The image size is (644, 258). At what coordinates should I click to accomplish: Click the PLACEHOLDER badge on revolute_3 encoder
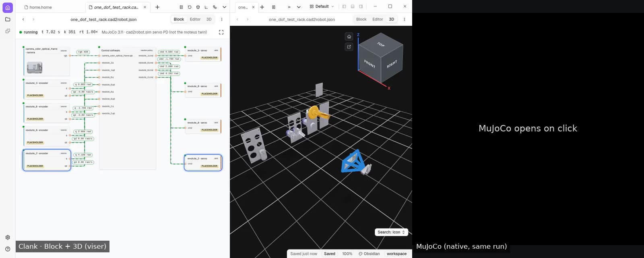point(35,96)
